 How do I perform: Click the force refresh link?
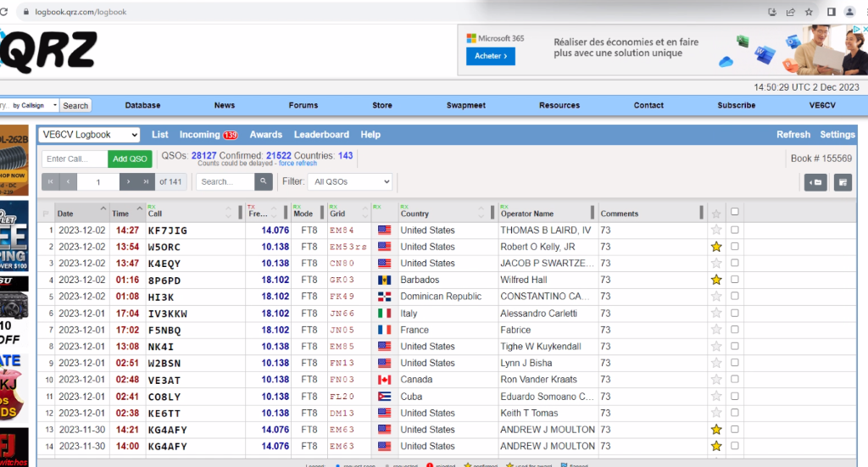[298, 164]
